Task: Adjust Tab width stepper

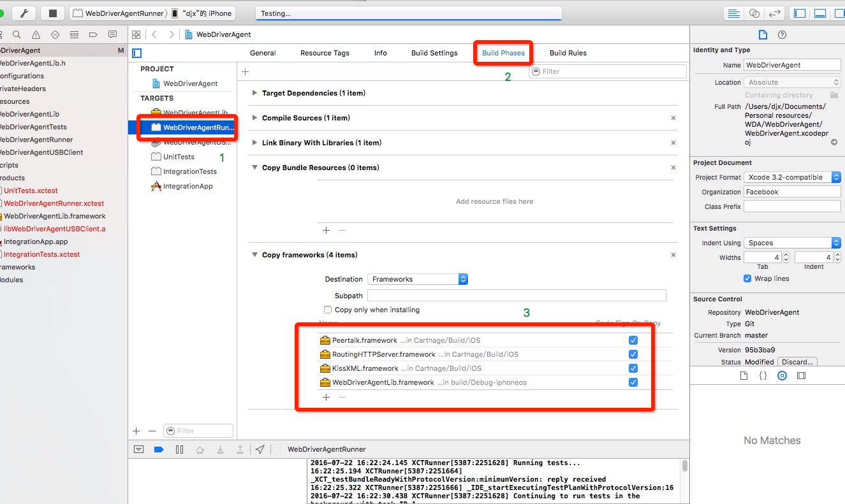Action: click(786, 257)
